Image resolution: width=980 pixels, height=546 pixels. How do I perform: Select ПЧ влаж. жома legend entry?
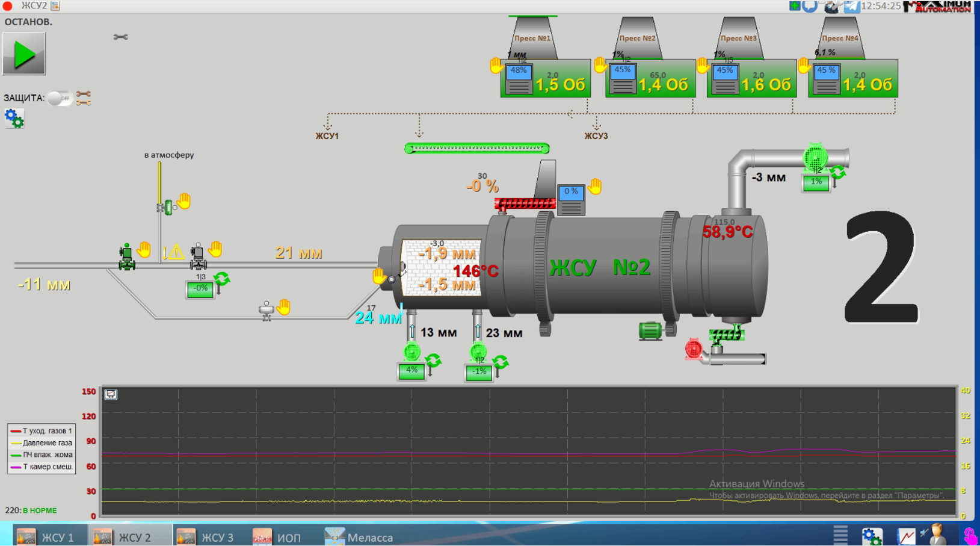pyautogui.click(x=42, y=455)
